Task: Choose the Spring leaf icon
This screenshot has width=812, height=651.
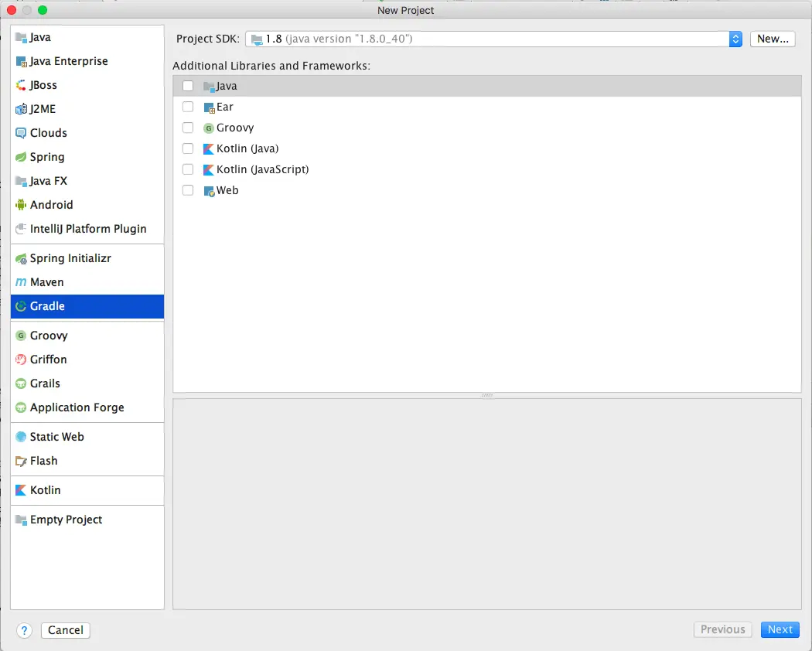Action: point(21,157)
